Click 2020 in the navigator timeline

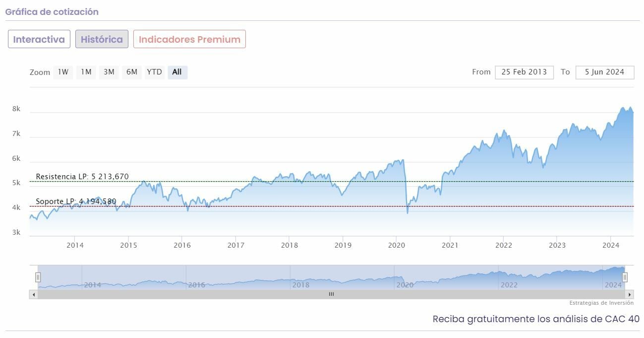pyautogui.click(x=405, y=285)
